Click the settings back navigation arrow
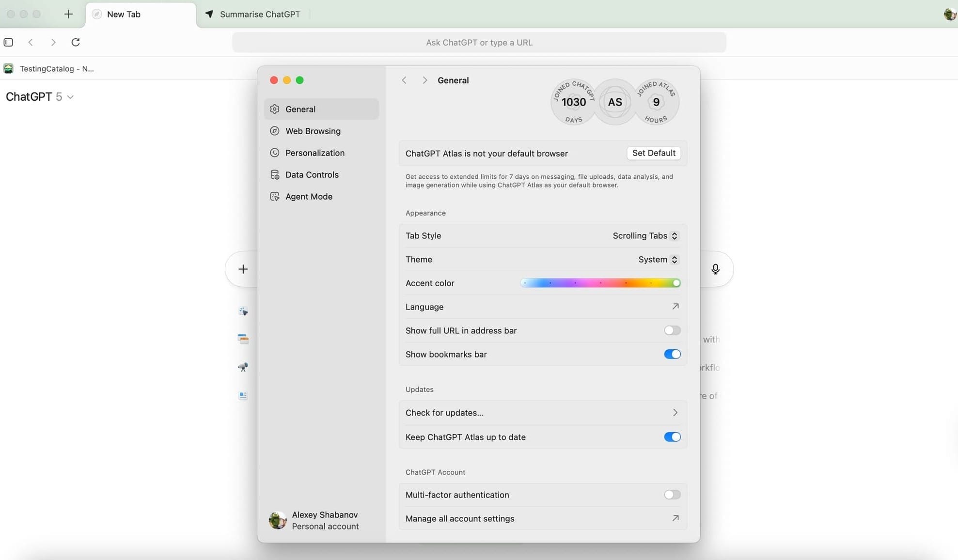 point(404,80)
